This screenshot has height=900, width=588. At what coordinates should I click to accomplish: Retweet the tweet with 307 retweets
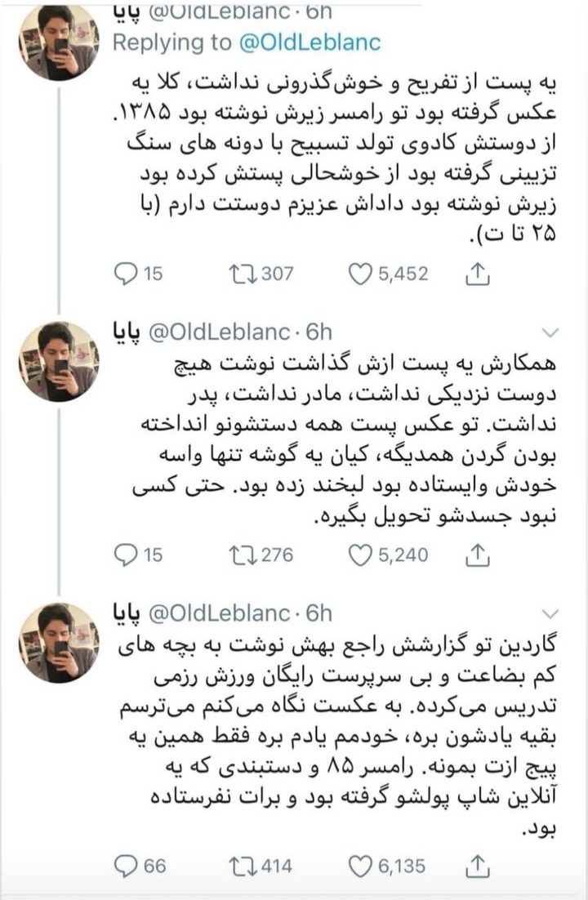click(x=243, y=274)
